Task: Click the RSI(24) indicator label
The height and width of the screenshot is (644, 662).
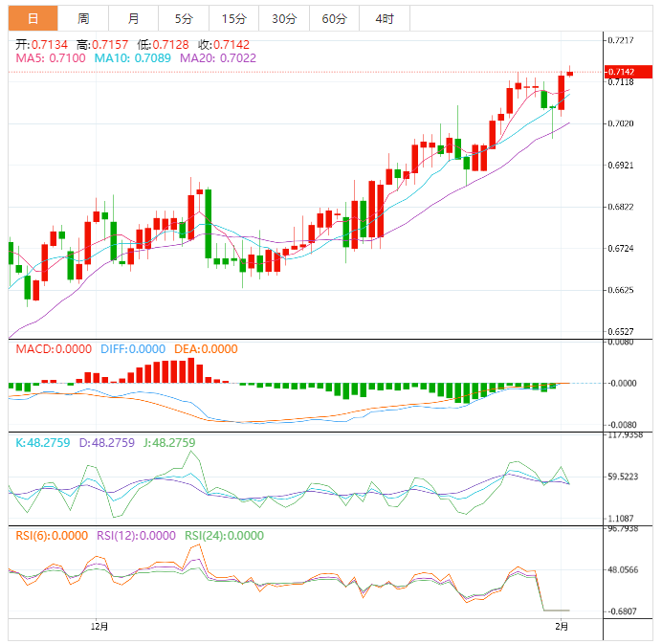Action: (x=224, y=536)
